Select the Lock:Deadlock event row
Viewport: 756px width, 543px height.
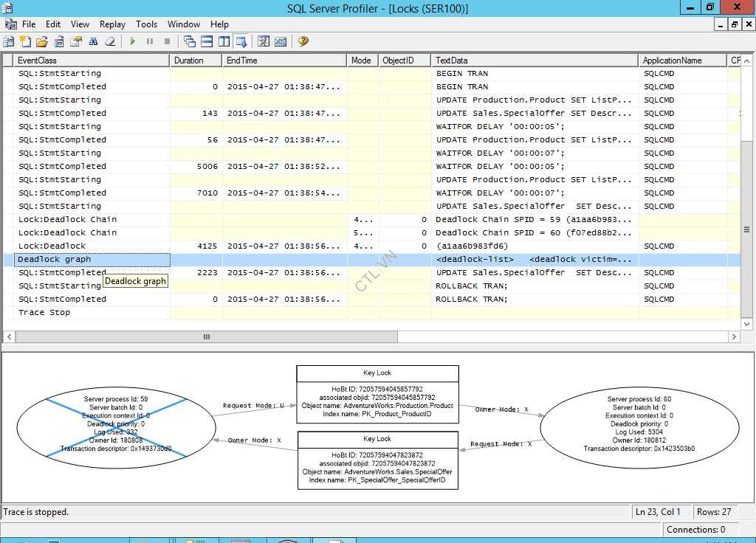point(52,246)
